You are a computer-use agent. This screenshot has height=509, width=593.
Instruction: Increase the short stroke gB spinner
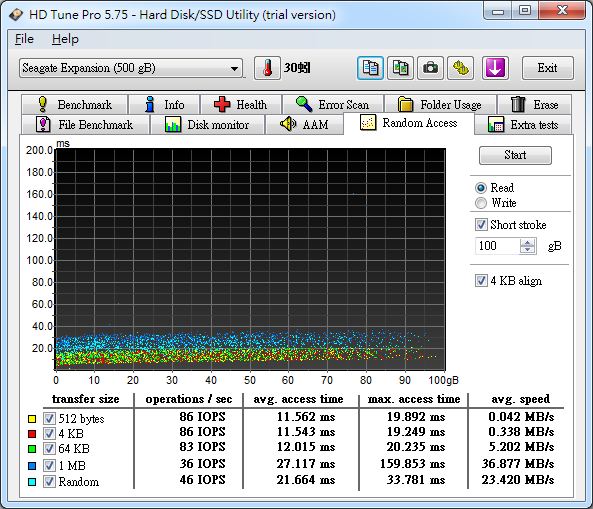[528, 242]
